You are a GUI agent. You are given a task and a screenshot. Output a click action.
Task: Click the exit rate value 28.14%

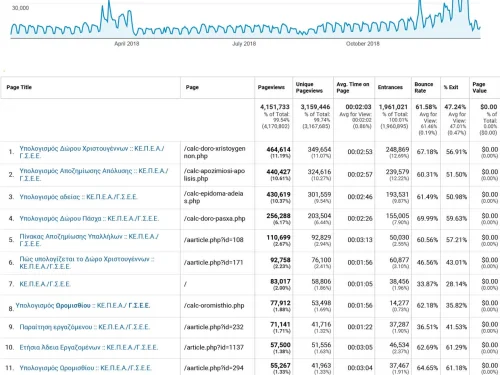pos(457,284)
